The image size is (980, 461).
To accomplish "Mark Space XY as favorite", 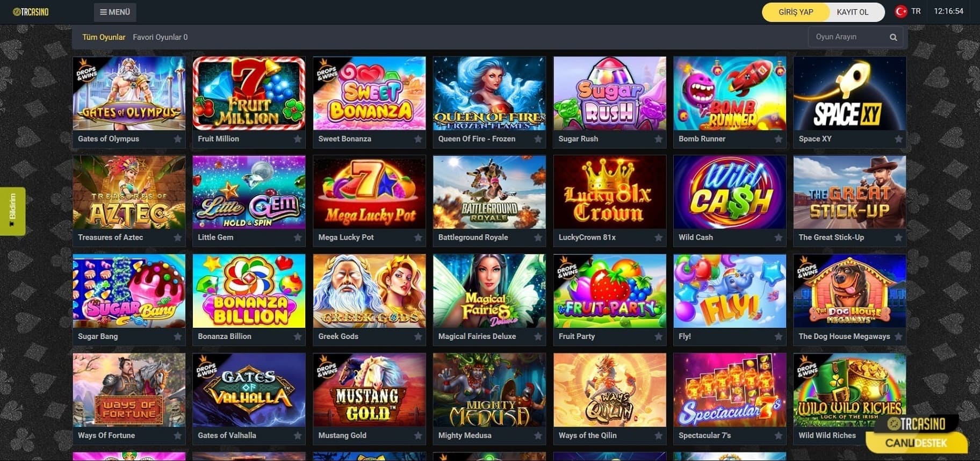I will tap(898, 139).
